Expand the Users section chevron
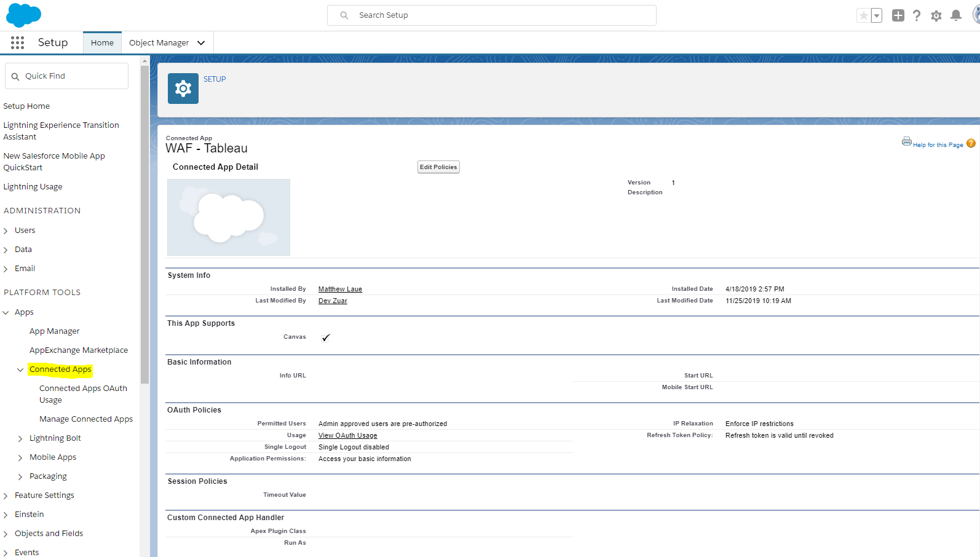Image resolution: width=980 pixels, height=557 pixels. point(6,231)
